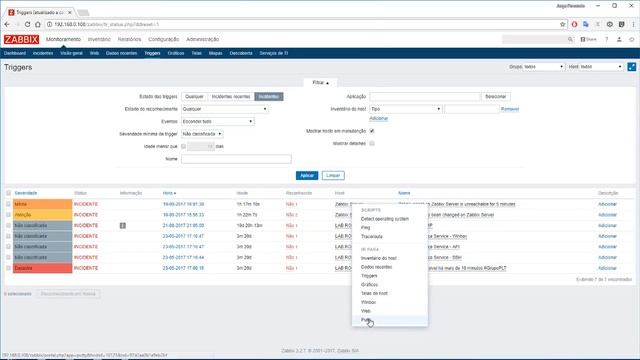Switch to the Dados recentes submenu
The image size is (640, 360).
(x=121, y=53)
